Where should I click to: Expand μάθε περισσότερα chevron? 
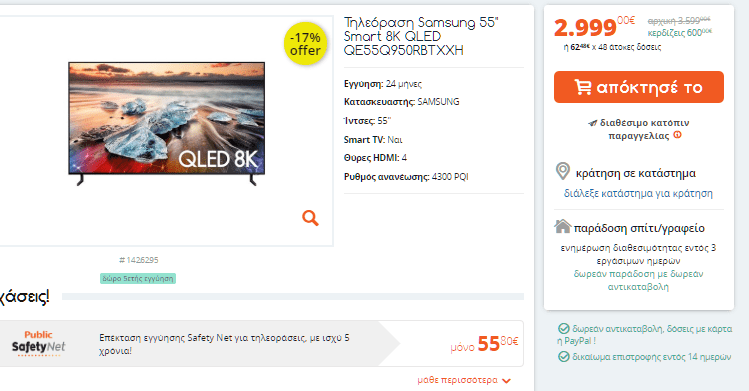507,380
